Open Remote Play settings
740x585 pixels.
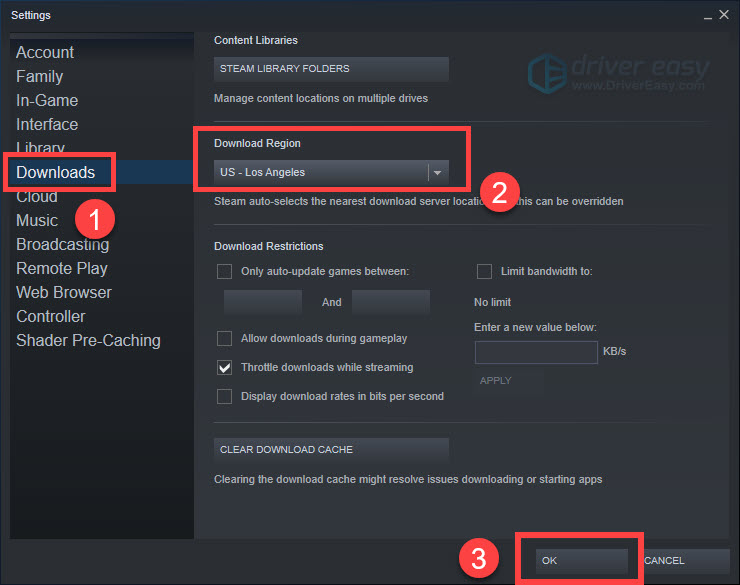click(x=62, y=268)
